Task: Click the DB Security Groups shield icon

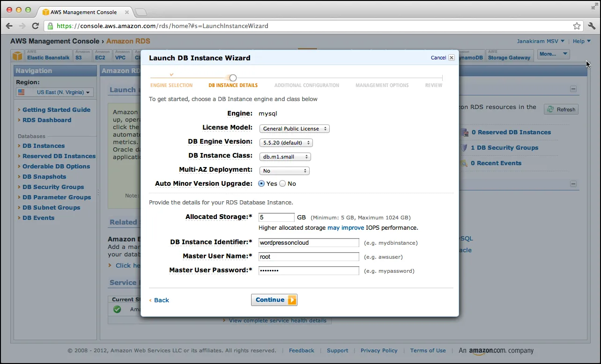Action: [464, 148]
